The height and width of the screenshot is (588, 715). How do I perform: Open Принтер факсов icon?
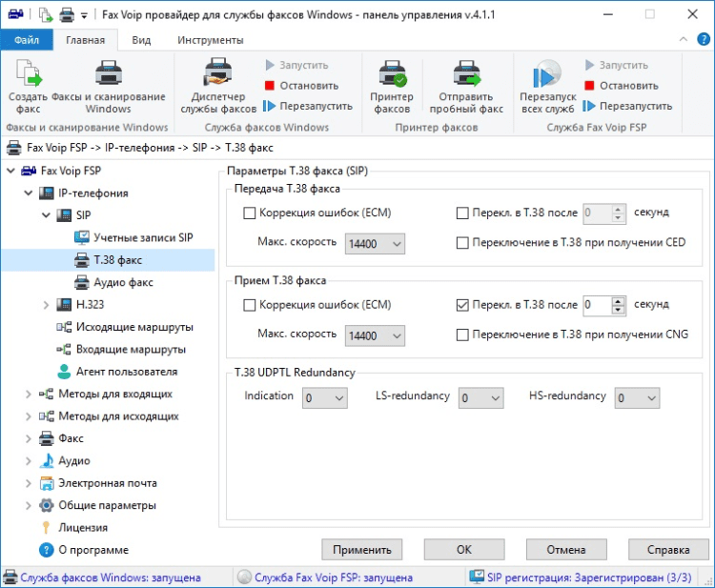pos(392,73)
